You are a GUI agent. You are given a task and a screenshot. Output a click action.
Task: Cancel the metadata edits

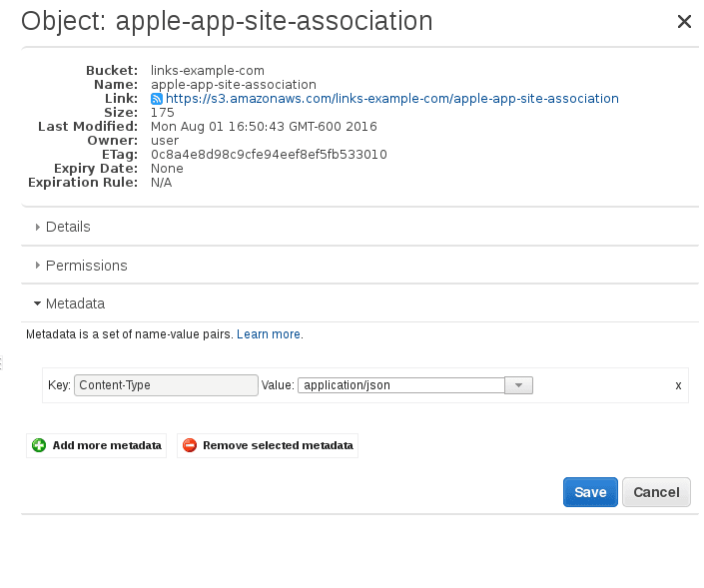click(x=656, y=492)
